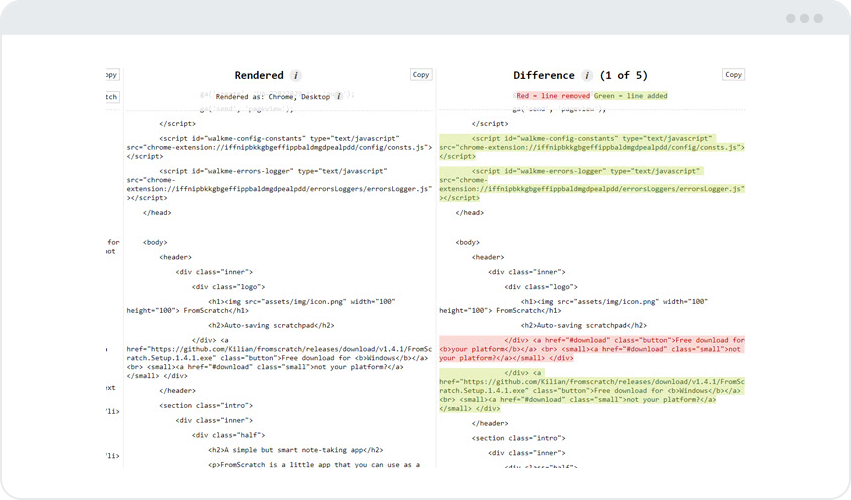This screenshot has width=851, height=500.
Task: Click the section class="intro" line in Rendered
Action: [206, 406]
